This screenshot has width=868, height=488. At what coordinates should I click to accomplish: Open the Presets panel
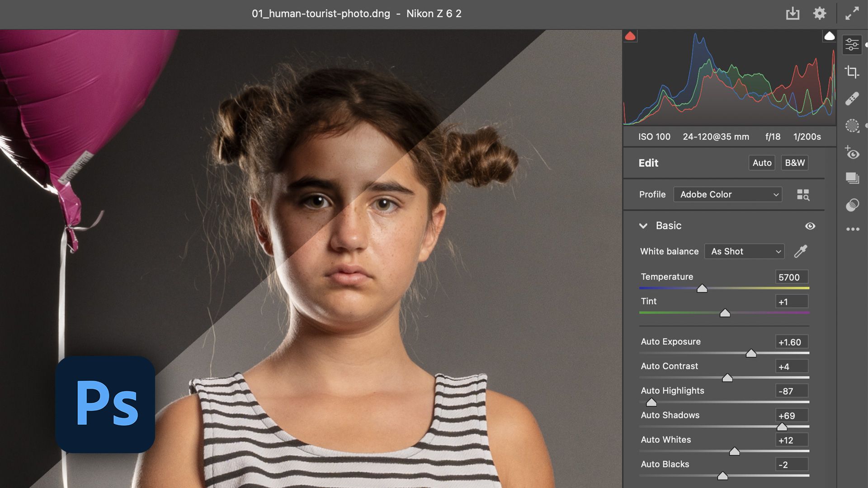(852, 179)
